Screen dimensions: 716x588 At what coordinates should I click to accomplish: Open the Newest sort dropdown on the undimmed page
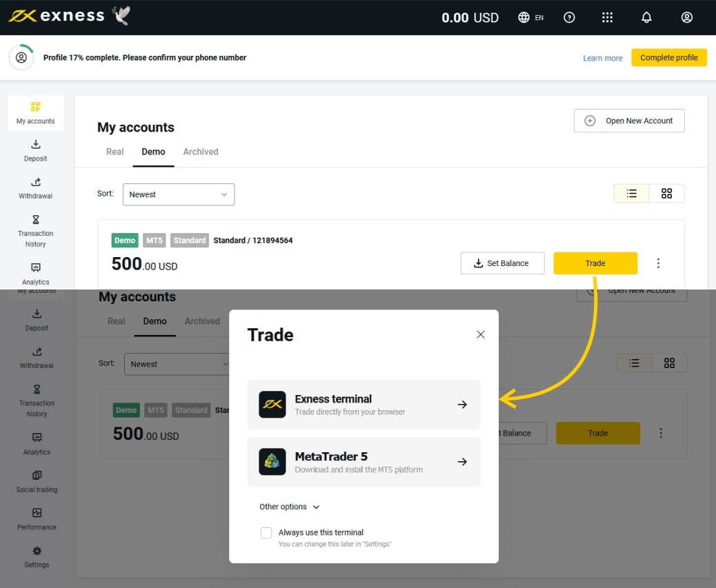(179, 194)
